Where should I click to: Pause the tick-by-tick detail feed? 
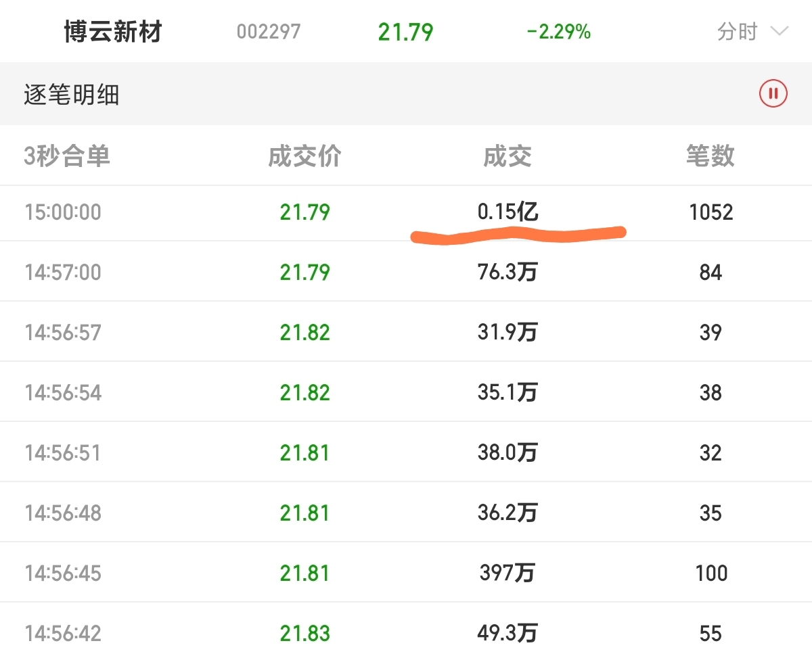pos(773,93)
